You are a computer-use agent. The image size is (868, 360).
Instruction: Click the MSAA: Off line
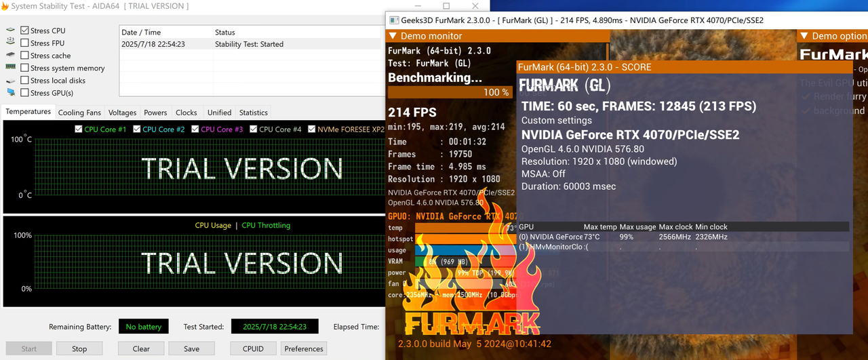pos(543,174)
